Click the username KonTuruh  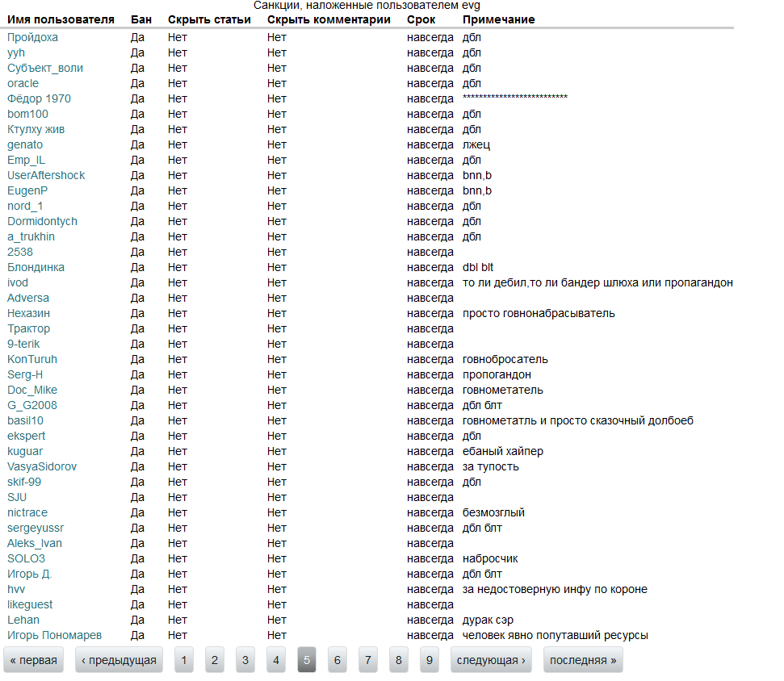pos(32,359)
